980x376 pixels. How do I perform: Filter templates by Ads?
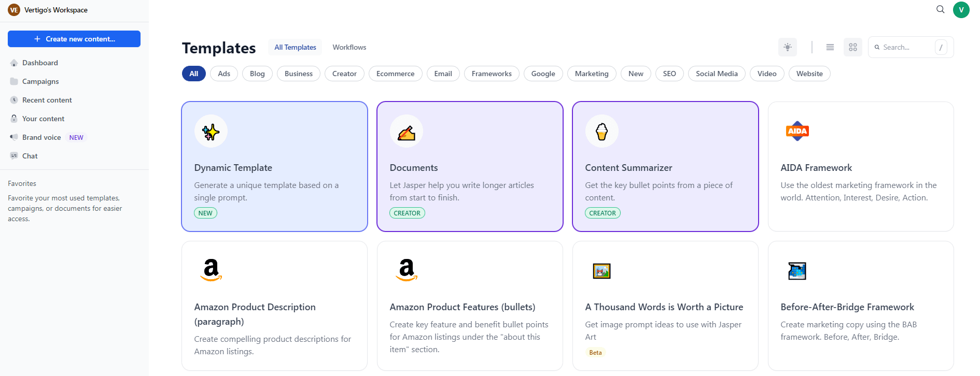(224, 74)
